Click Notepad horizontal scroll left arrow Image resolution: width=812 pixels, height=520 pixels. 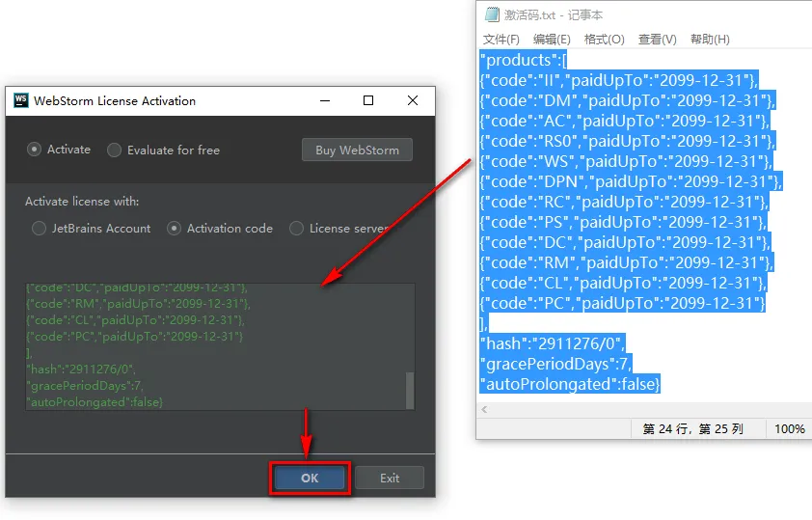(484, 410)
